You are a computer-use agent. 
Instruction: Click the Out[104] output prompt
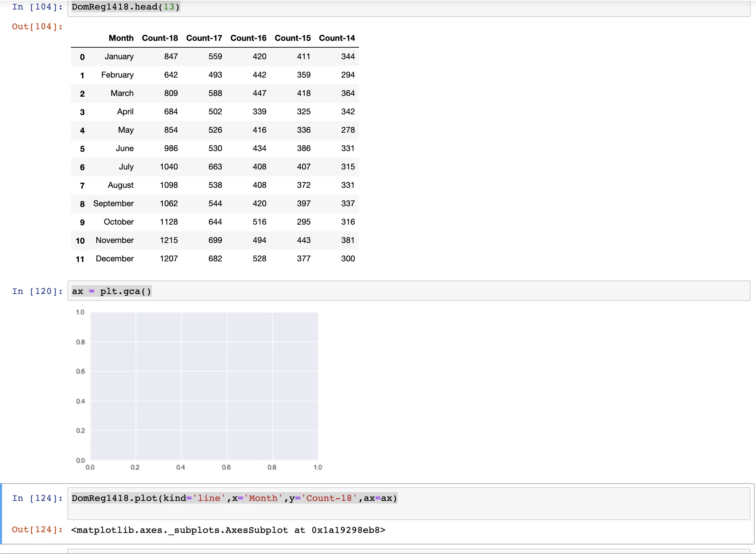coord(37,27)
